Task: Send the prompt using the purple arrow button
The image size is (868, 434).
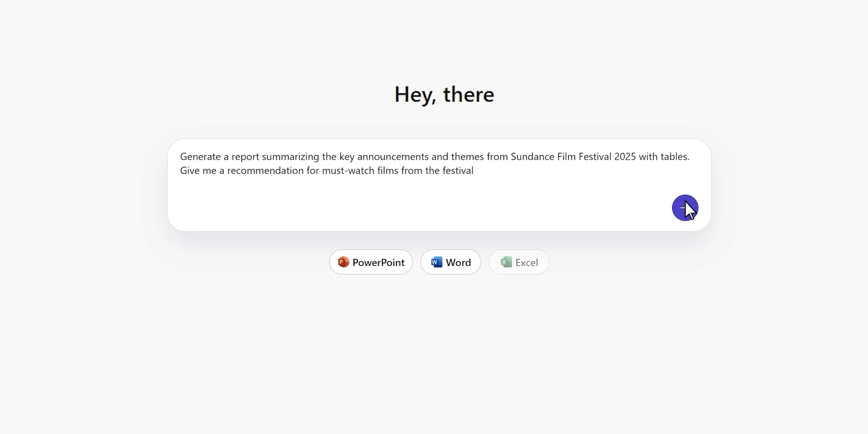Action: point(684,208)
